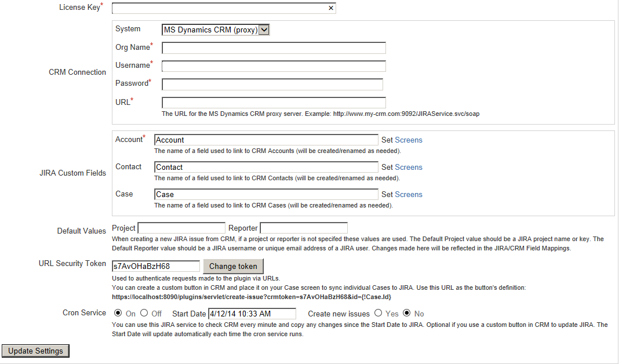Viewport: 626px width, 364px height.
Task: Edit the Cron Start Date field
Action: [x=252, y=314]
